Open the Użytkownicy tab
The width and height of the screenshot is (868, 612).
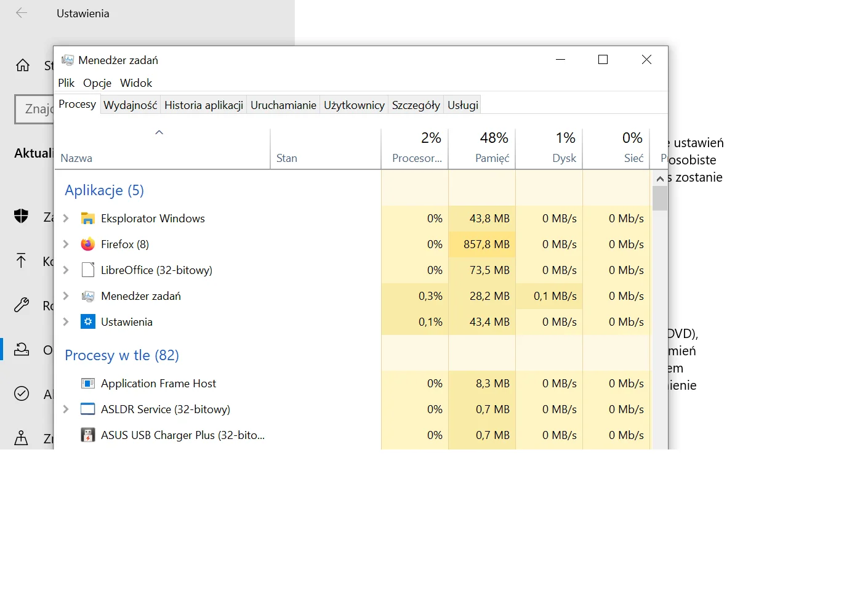pos(354,105)
